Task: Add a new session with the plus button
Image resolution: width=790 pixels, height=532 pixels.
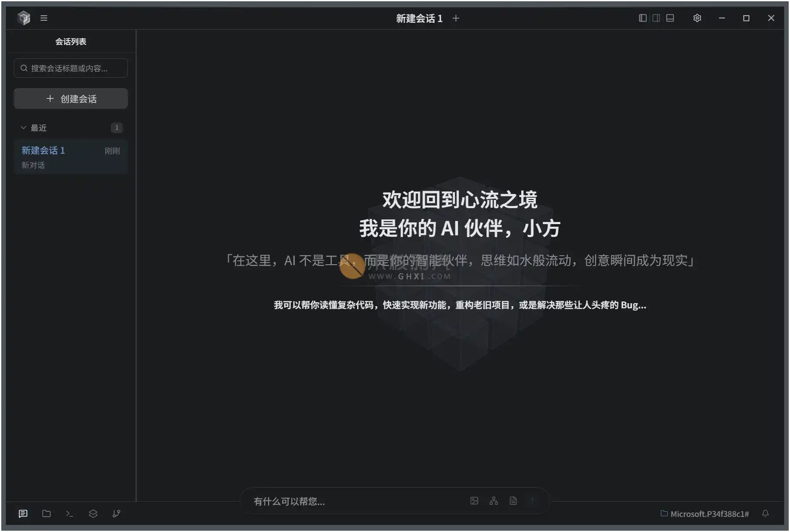Action: point(456,18)
